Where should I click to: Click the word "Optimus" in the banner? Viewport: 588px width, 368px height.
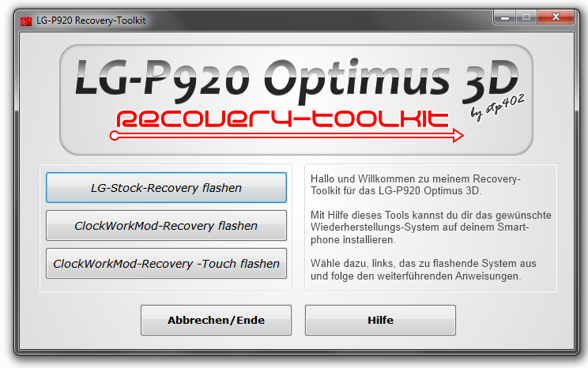(x=356, y=81)
